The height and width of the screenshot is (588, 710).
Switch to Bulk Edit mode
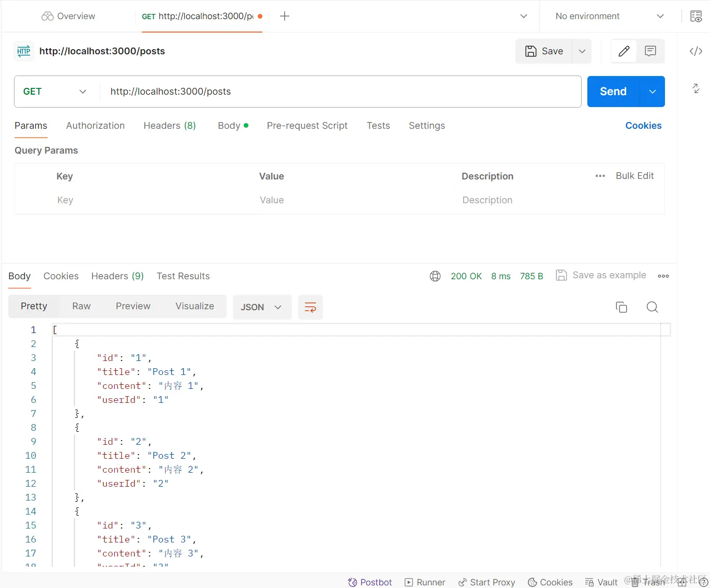click(x=634, y=176)
